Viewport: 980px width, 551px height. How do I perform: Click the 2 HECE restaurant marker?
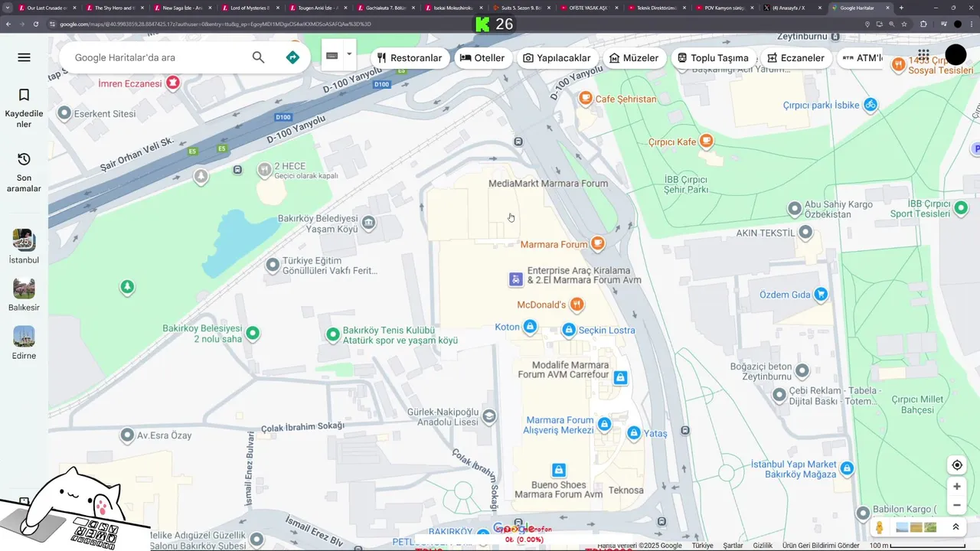pyautogui.click(x=264, y=169)
